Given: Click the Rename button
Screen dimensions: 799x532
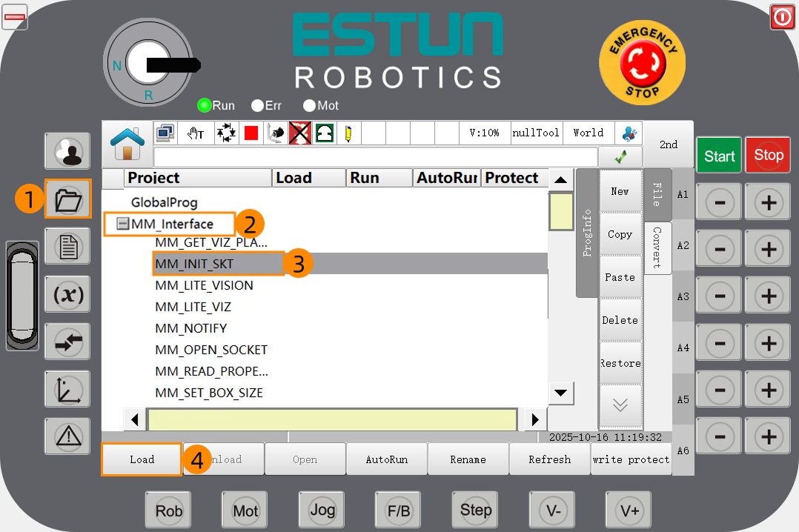Looking at the screenshot, I should pos(468,459).
